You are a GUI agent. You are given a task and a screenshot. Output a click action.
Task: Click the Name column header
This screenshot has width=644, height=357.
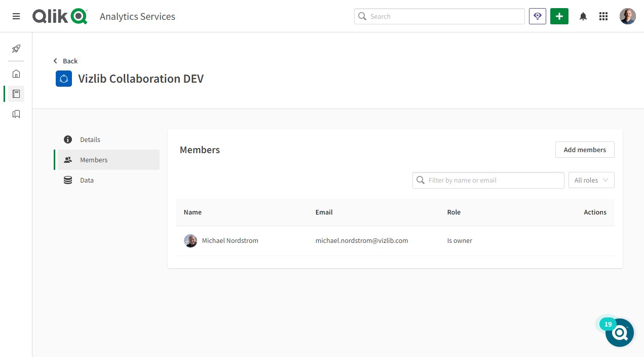tap(193, 212)
